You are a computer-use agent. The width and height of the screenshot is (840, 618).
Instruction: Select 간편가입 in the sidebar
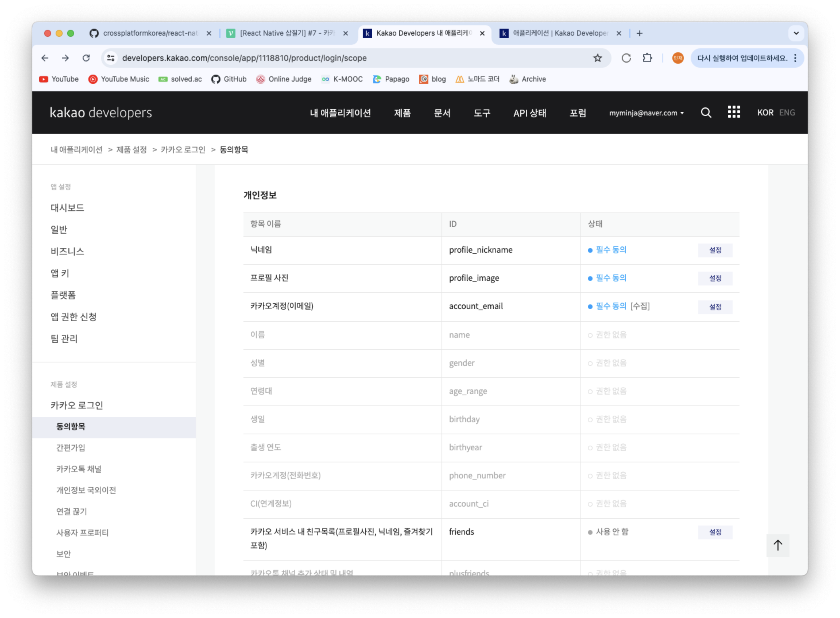tap(71, 447)
